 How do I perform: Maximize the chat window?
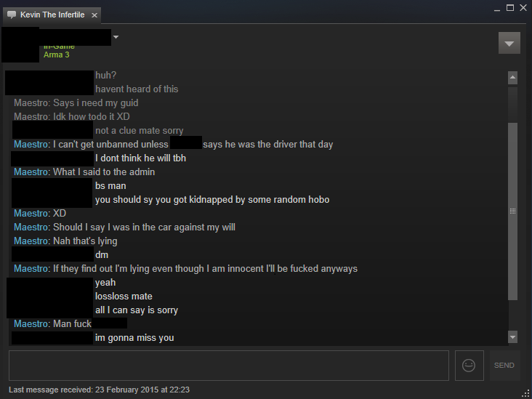point(510,8)
